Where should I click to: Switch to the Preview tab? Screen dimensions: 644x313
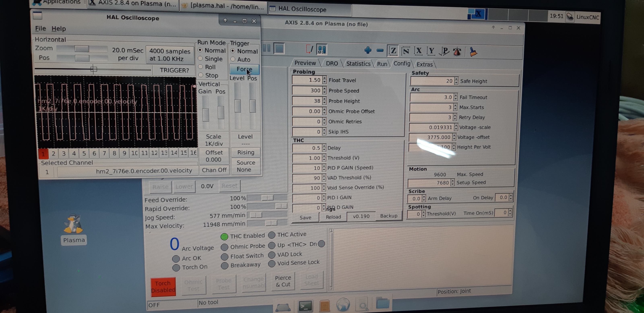(305, 63)
